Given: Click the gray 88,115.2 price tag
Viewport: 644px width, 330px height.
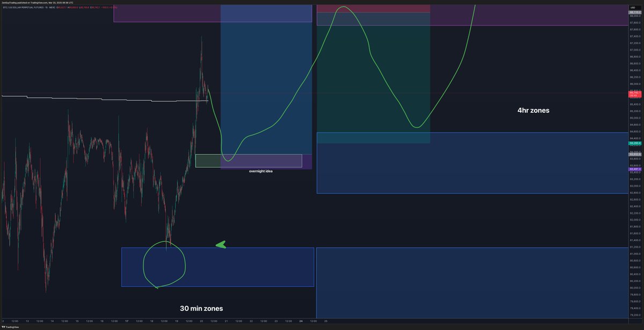Looking at the screenshot, I should [x=634, y=12].
